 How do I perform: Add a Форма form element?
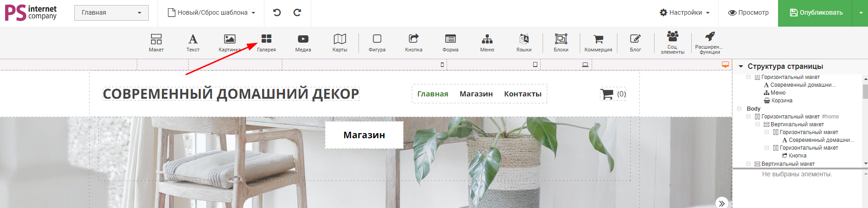(450, 43)
